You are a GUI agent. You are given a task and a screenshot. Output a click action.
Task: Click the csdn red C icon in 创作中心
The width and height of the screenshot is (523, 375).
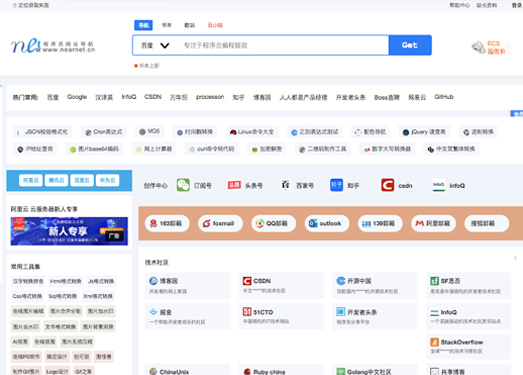coord(388,185)
